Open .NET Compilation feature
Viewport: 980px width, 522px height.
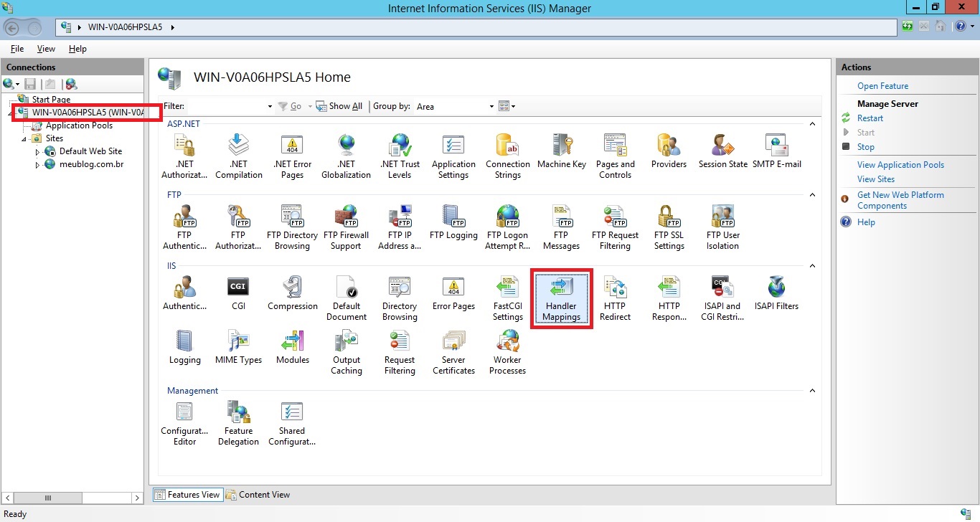[x=238, y=156]
